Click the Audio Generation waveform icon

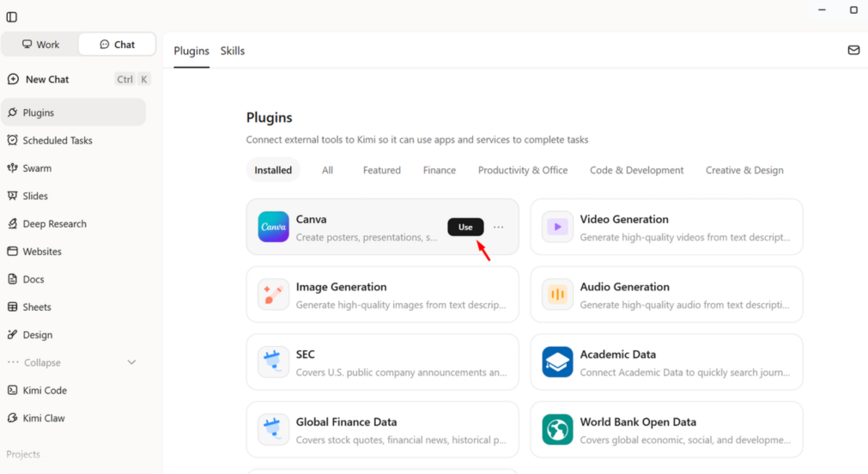[x=557, y=295]
